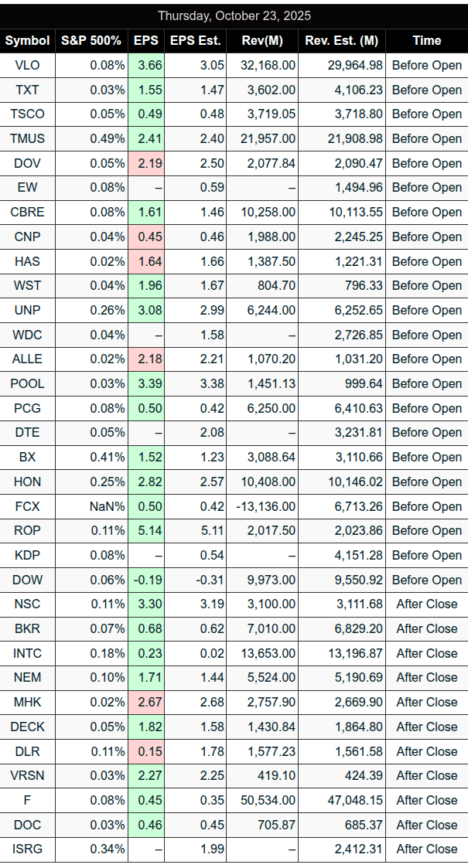Click the EPS Est. column header
The image size is (468, 868).
195,40
